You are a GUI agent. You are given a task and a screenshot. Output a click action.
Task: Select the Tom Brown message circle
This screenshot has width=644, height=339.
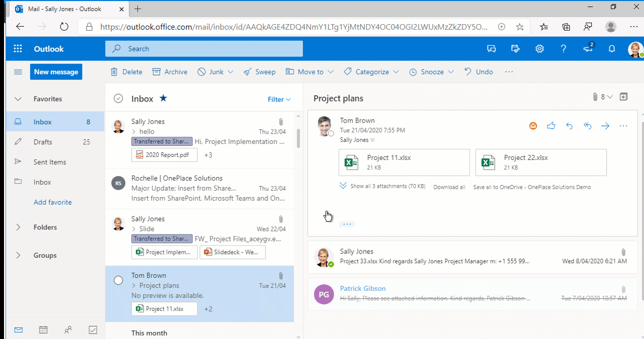tap(118, 280)
